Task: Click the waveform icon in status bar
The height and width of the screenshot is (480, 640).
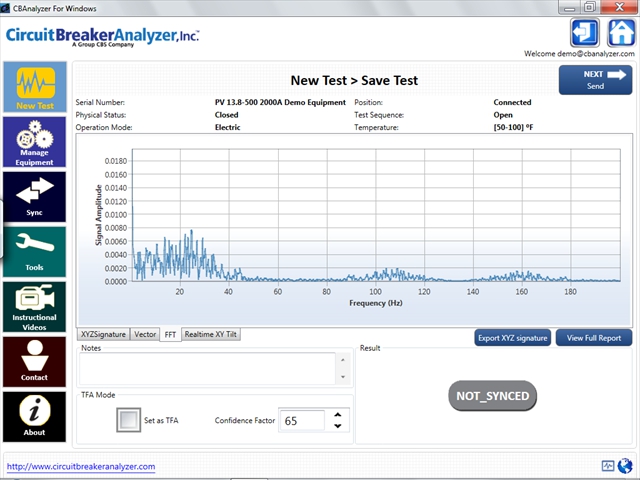Action: 608,466
